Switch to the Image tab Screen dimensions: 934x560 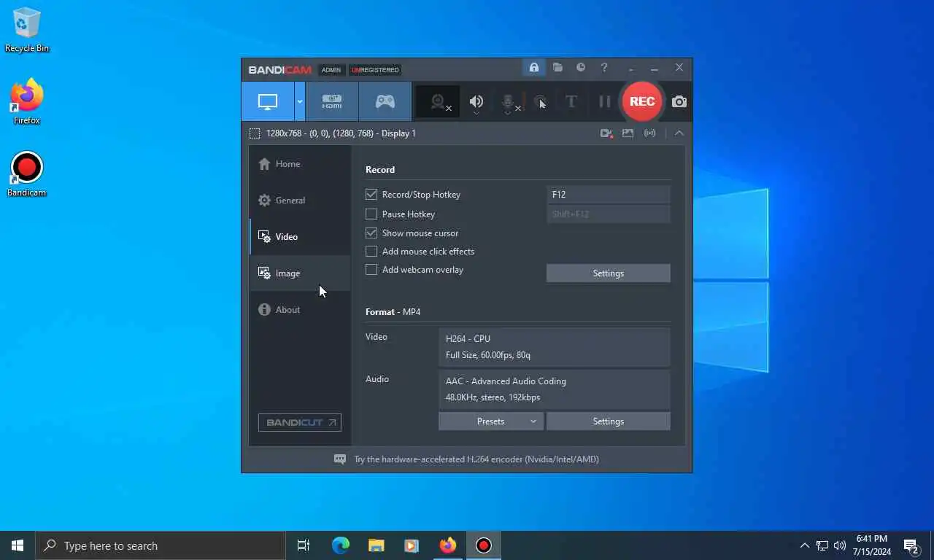coord(300,273)
